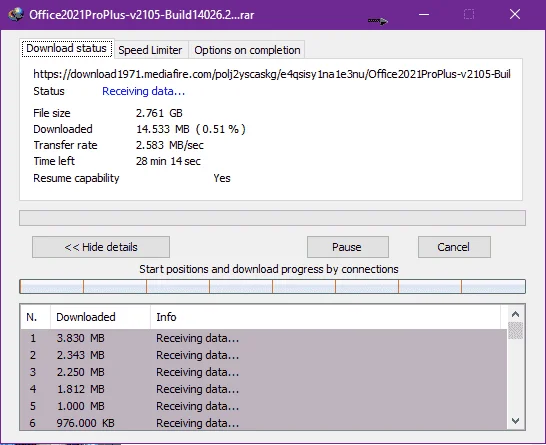Click the IDM globe icon in title bar
The image size is (546, 445).
[16, 15]
